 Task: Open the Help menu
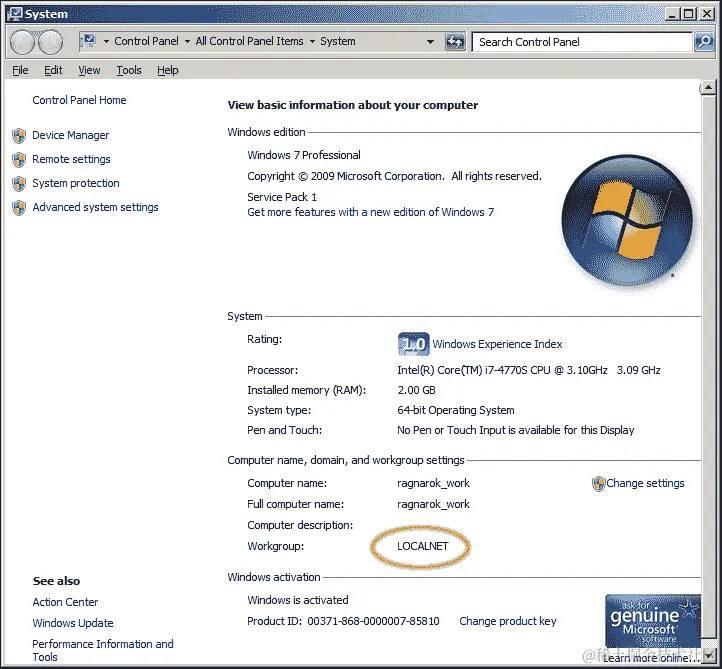(x=168, y=70)
